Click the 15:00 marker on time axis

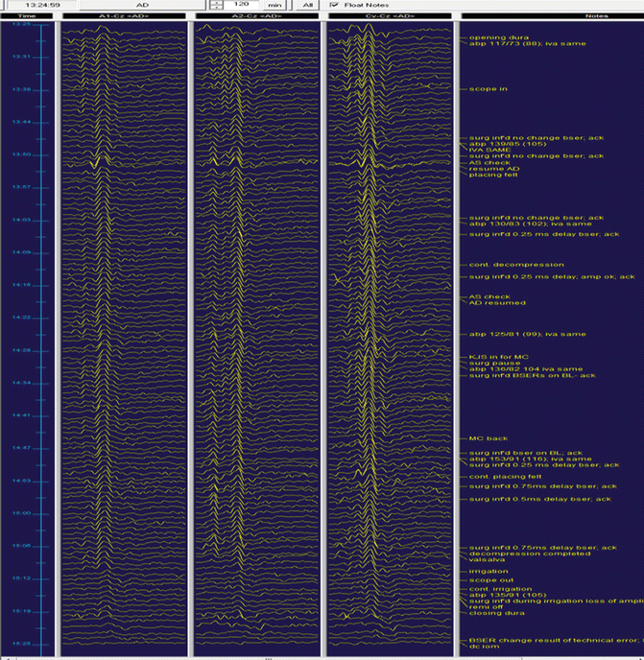(21, 513)
